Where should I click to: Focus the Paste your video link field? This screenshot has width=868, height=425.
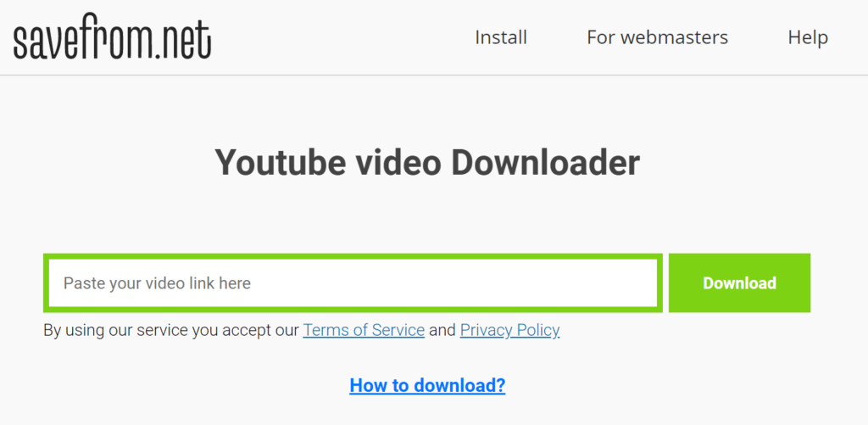tap(353, 283)
